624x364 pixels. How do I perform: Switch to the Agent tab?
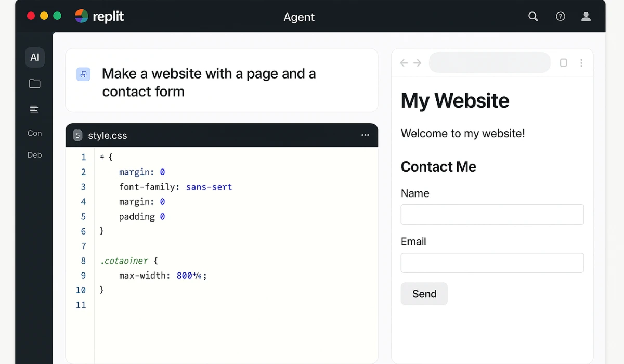pos(299,17)
